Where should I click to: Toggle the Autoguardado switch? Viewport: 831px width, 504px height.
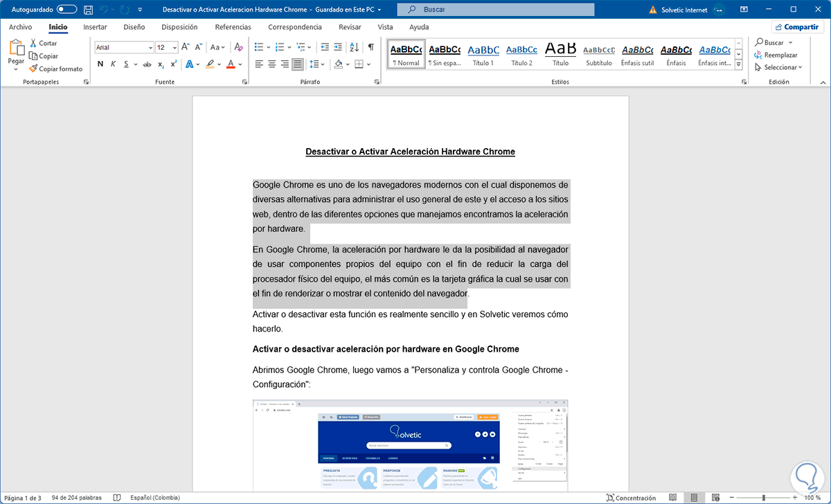pos(66,10)
